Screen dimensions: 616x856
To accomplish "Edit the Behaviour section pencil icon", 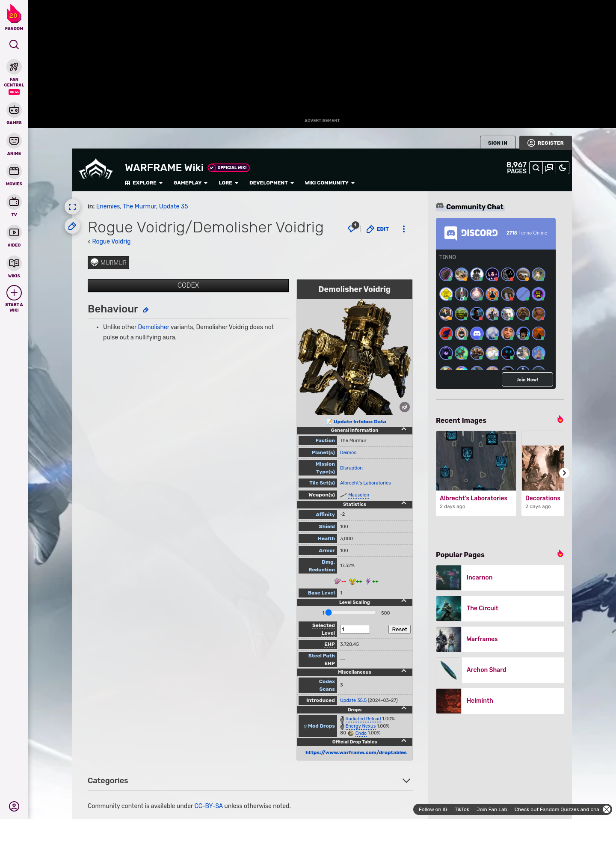I will pos(146,310).
